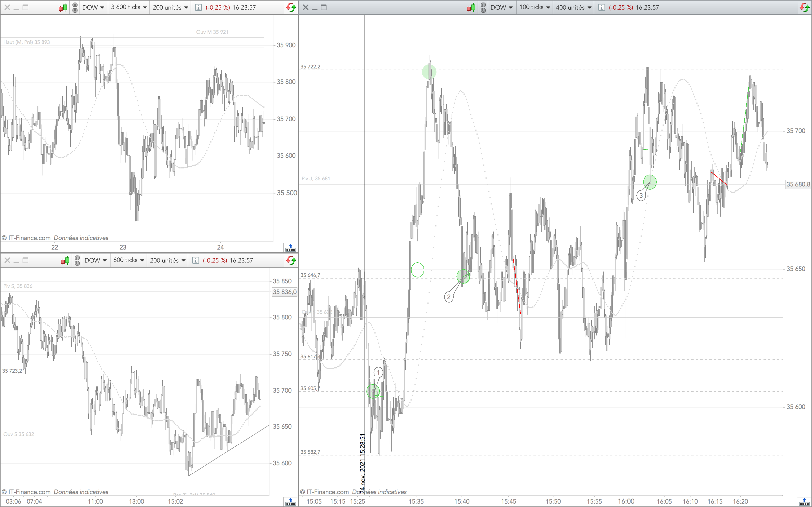This screenshot has height=507, width=812.
Task: Open the 100 ticks timeframe selector
Action: pos(535,7)
